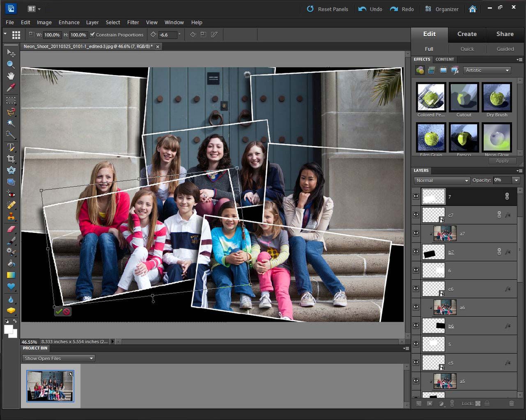
Task: Show Filters in the Effects panel
Action: tap(420, 71)
